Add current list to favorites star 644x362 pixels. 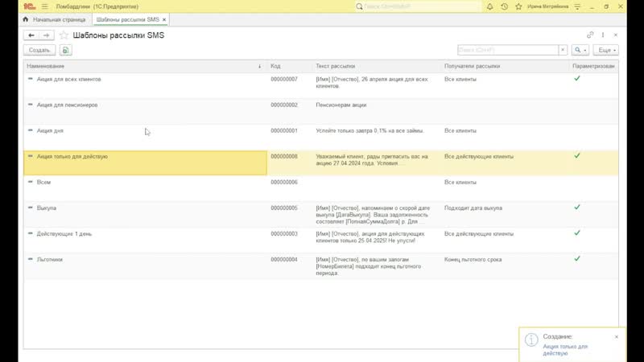tap(64, 35)
